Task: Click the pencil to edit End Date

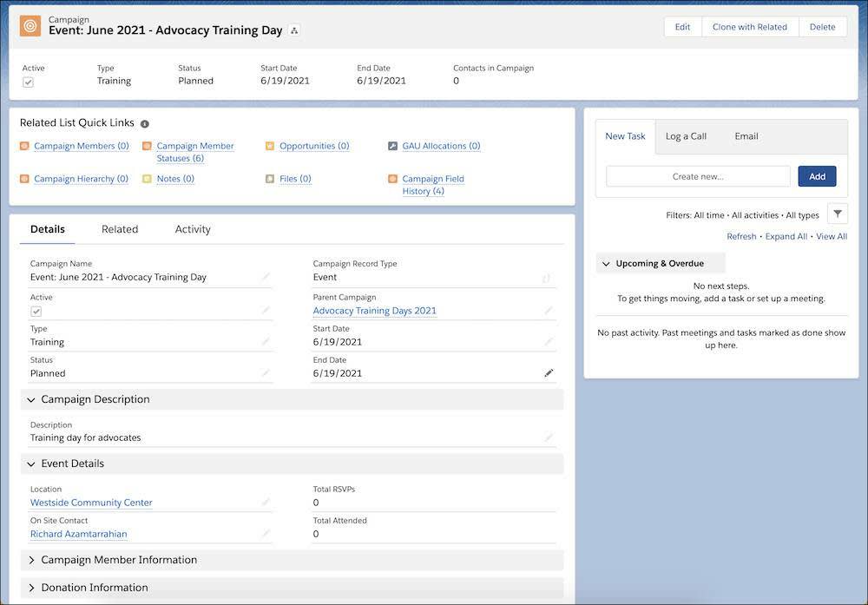Action: 548,372
